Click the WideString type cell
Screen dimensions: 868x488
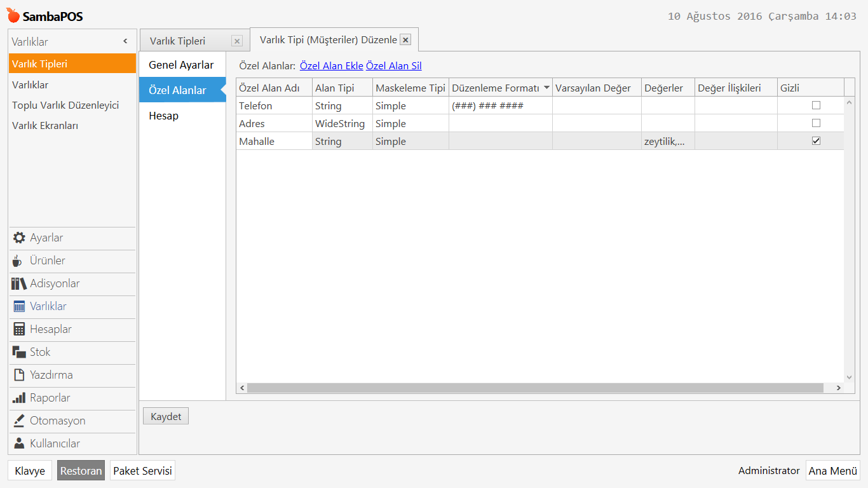pyautogui.click(x=342, y=123)
